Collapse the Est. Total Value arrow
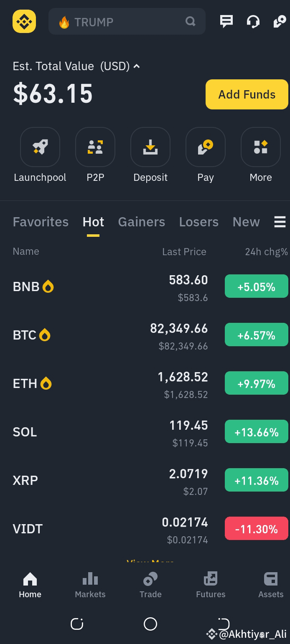Image resolution: width=290 pixels, height=644 pixels. pos(137,66)
